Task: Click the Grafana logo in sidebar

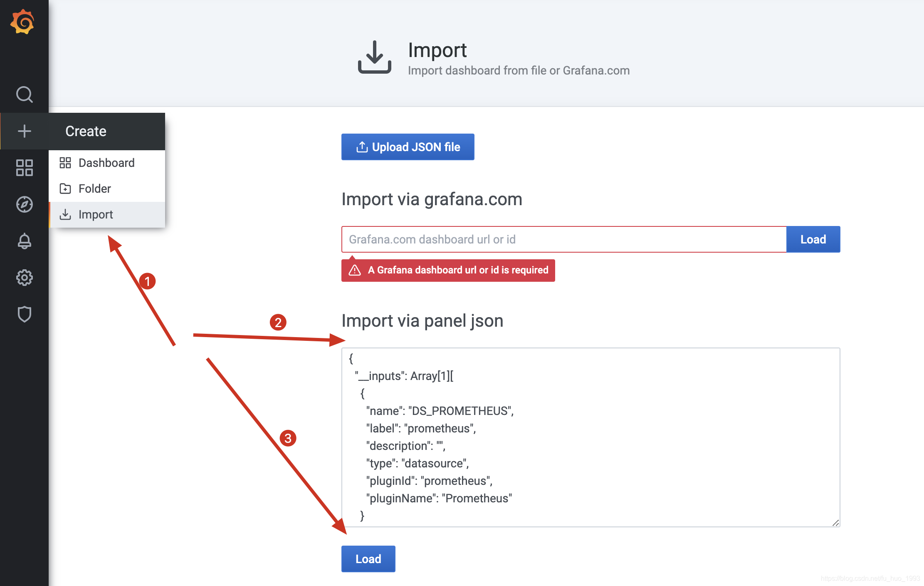Action: (23, 22)
